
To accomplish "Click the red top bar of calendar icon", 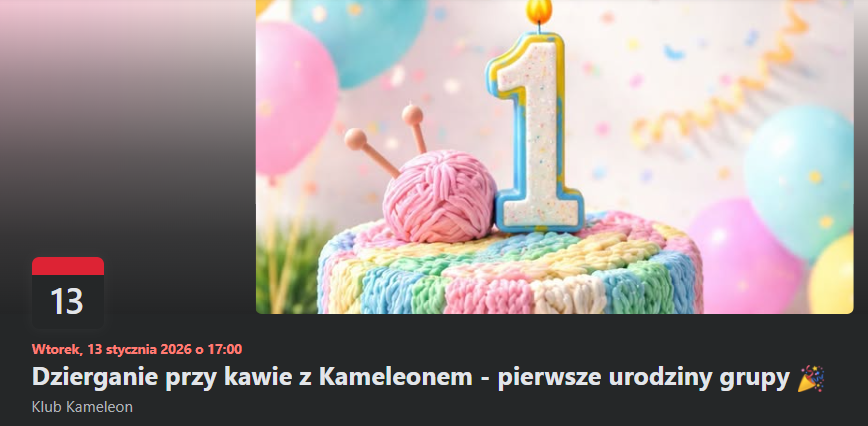I will (68, 266).
